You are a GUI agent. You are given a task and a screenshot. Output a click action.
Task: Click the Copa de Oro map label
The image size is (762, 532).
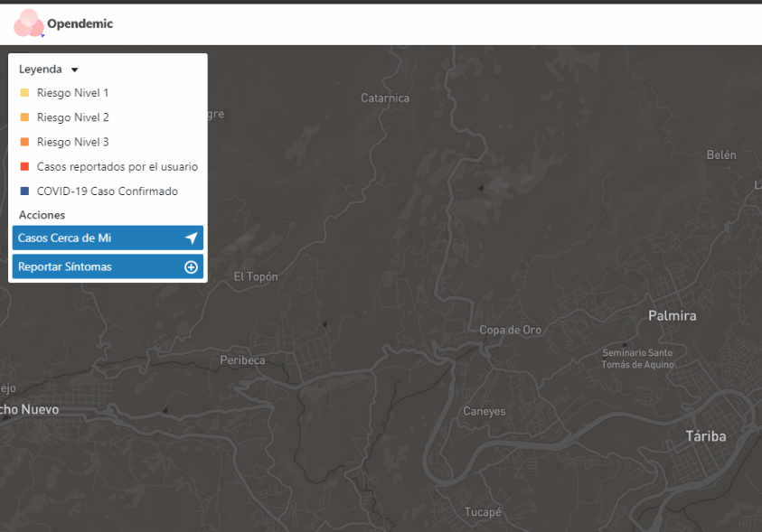pos(510,330)
